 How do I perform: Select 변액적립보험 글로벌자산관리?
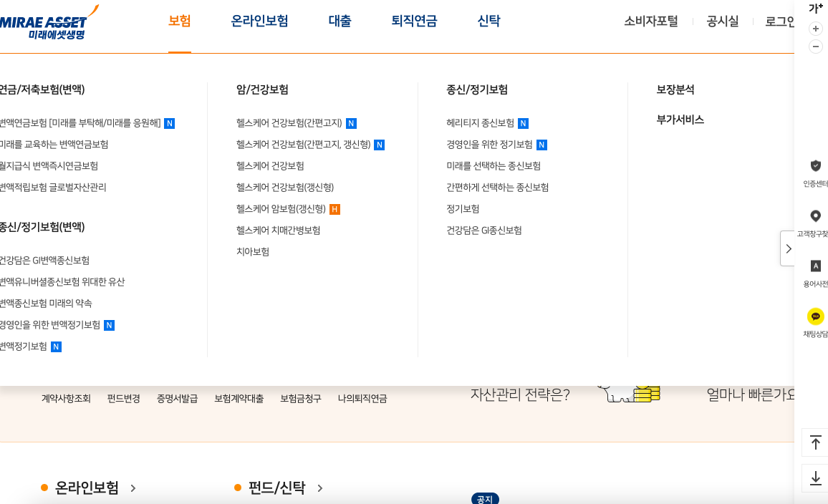53,188
